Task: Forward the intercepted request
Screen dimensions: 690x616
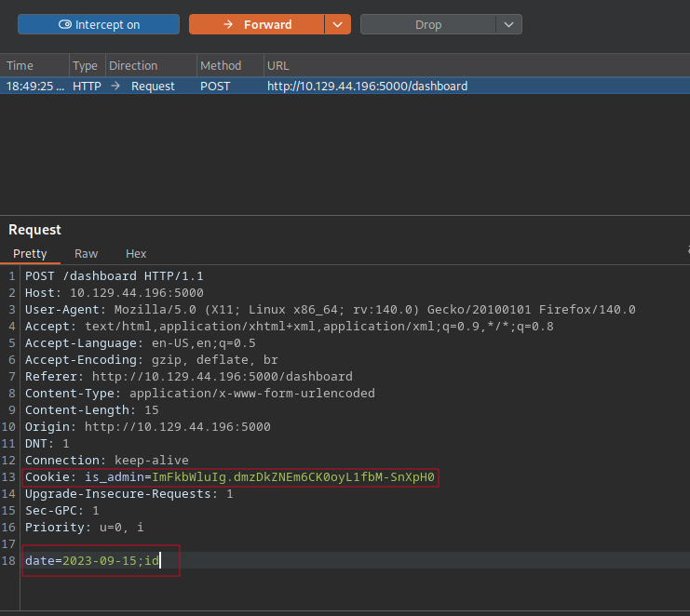Action: [x=257, y=24]
